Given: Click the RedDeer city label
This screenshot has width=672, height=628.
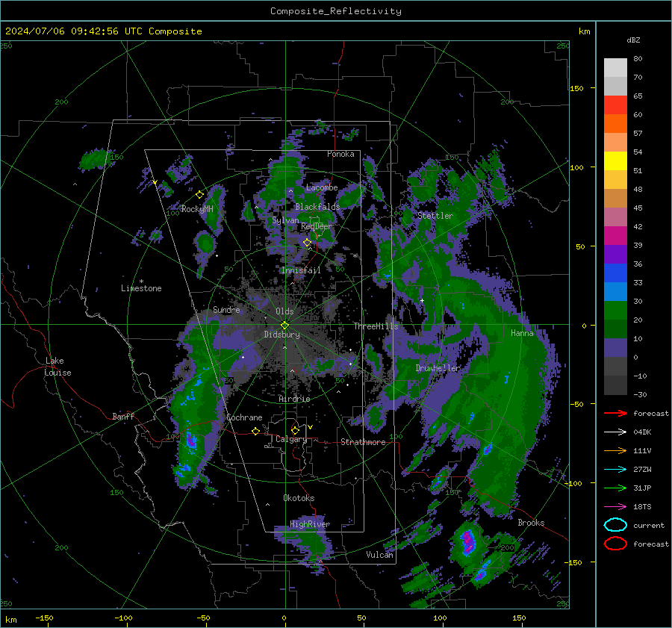Looking at the screenshot, I should pyautogui.click(x=317, y=226).
